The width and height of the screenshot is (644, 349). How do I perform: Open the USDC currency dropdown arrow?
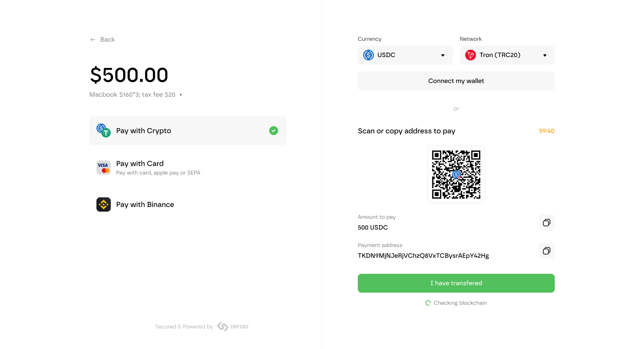click(x=443, y=55)
